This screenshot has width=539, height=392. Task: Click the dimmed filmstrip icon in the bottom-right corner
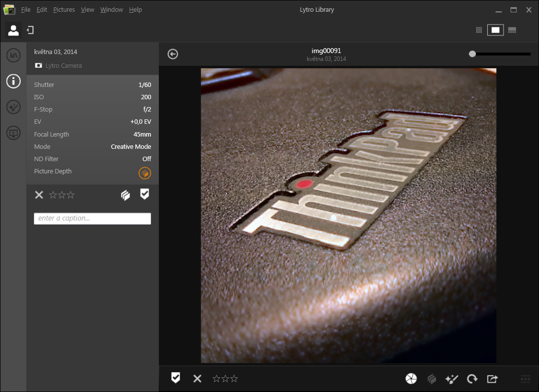(x=526, y=379)
